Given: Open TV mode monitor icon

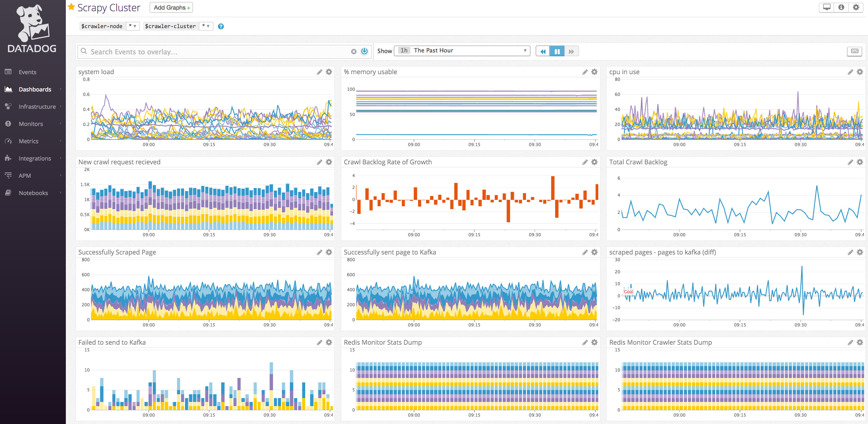Looking at the screenshot, I should pos(826,7).
